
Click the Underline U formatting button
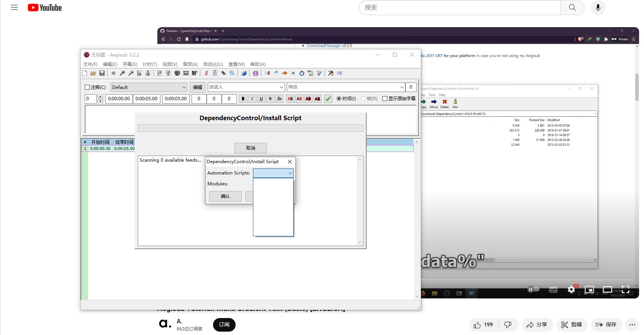click(261, 99)
